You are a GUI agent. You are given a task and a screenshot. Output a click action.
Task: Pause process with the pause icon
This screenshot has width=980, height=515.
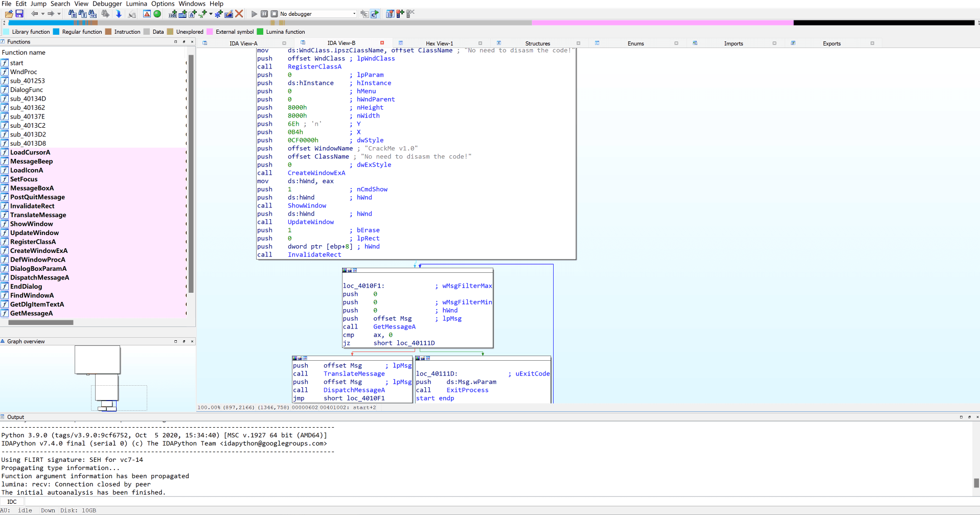[x=264, y=14]
